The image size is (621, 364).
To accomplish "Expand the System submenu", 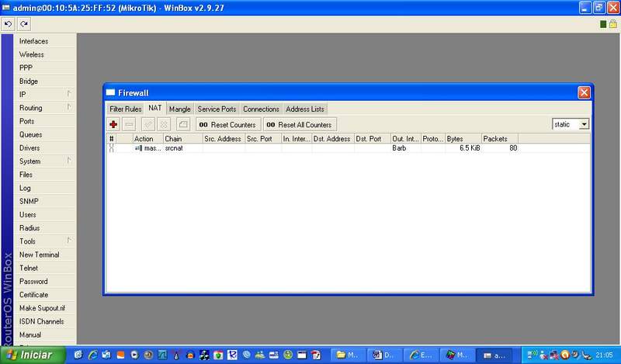I will 45,161.
